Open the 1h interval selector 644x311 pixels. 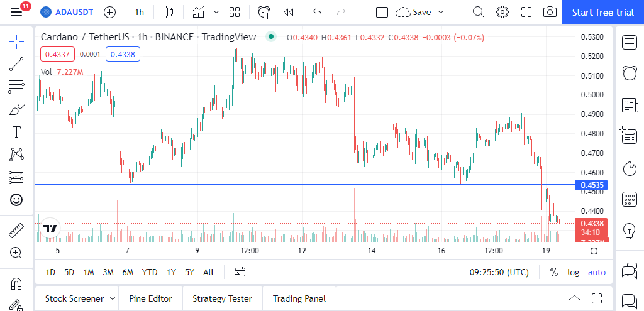coord(139,13)
